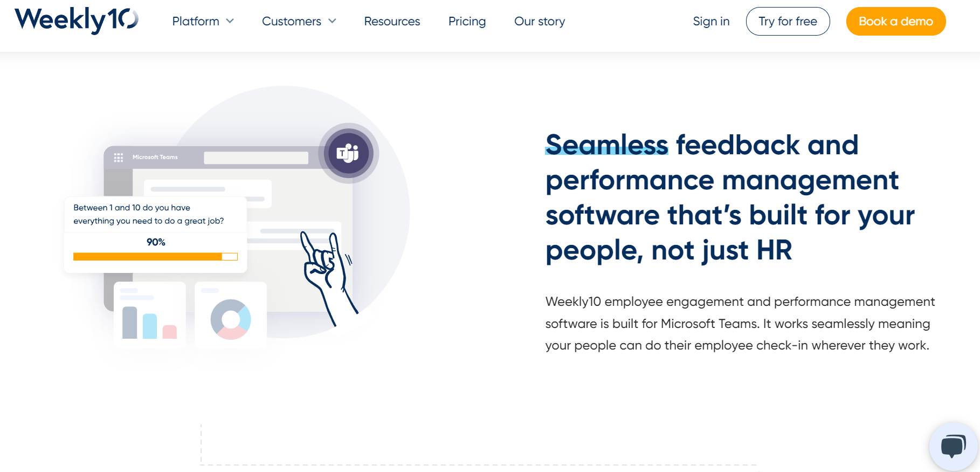Viewport: 980px width, 472px height.
Task: Expand the Platform dropdown chevron
Action: (x=230, y=21)
